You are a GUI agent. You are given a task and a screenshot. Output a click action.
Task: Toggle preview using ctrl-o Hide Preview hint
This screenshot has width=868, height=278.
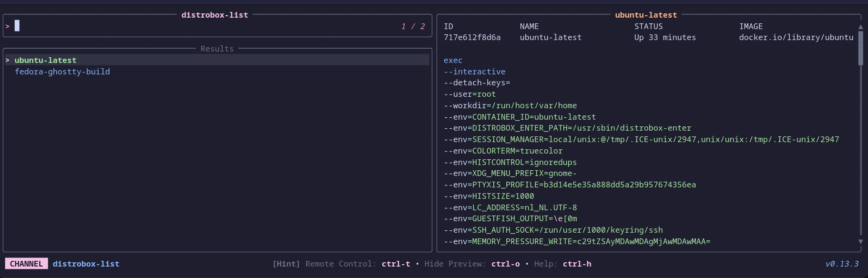pyautogui.click(x=505, y=264)
